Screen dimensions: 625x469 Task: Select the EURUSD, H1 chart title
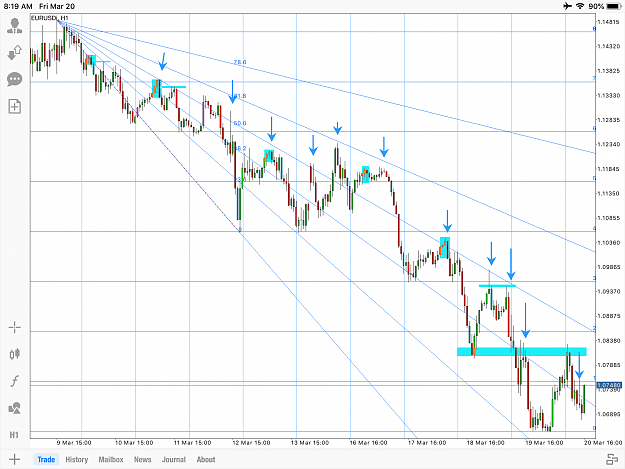click(49, 18)
